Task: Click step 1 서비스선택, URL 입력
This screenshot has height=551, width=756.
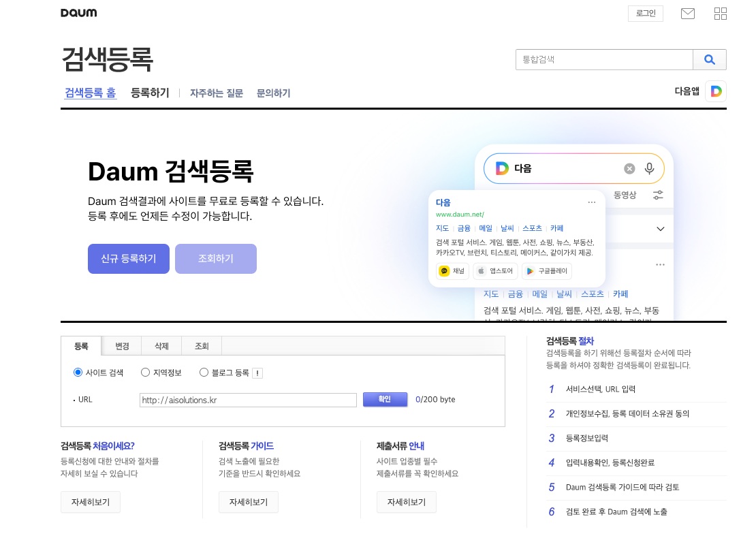Action: [600, 390]
